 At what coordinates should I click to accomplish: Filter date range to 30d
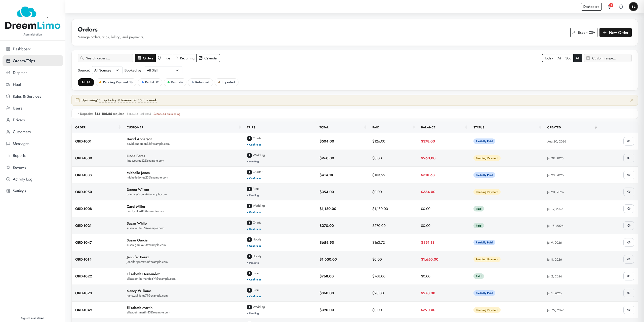(568, 58)
